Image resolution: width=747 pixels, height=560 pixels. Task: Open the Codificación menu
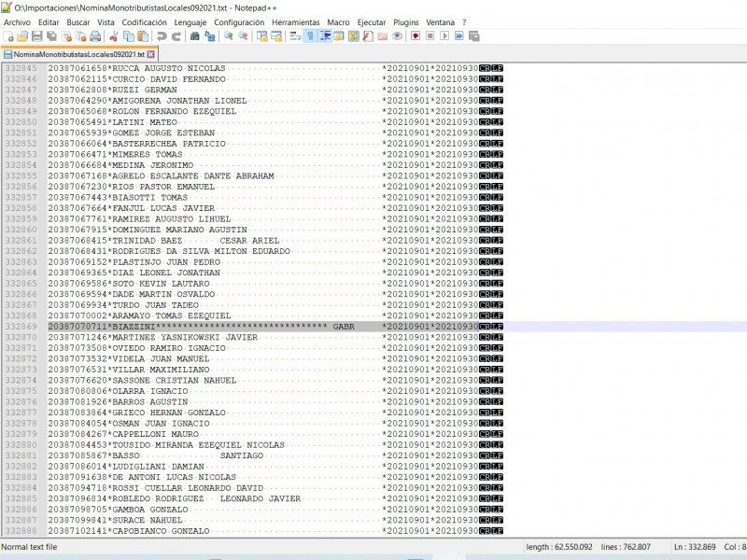tap(145, 21)
